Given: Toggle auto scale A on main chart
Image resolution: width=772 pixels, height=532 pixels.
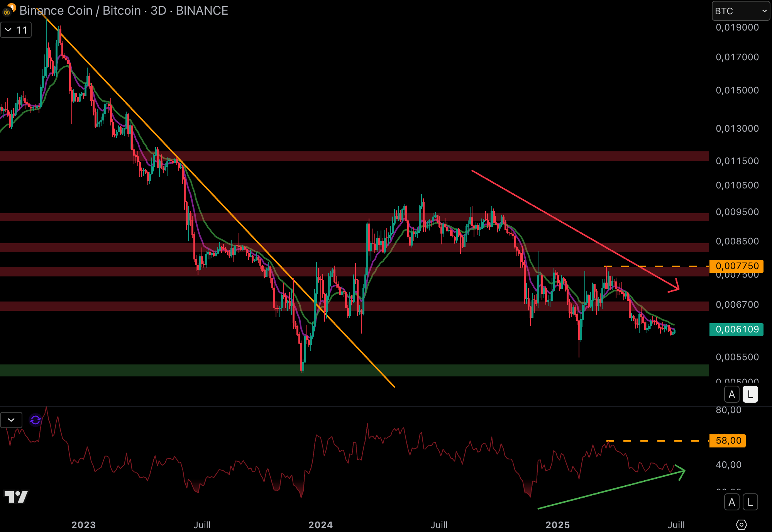Looking at the screenshot, I should (x=732, y=395).
